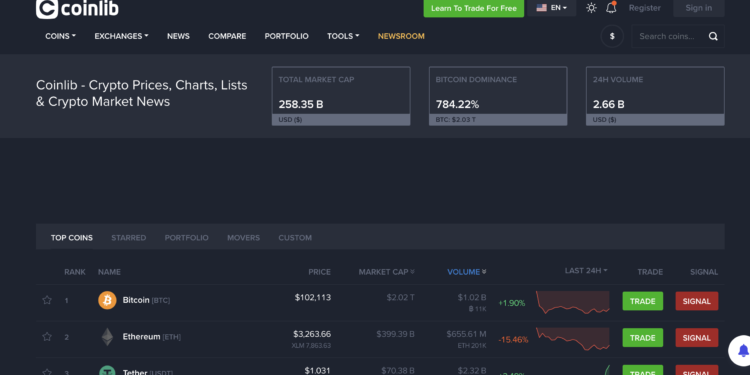Switch to the CUSTOM tab
750x375 pixels.
tap(295, 238)
